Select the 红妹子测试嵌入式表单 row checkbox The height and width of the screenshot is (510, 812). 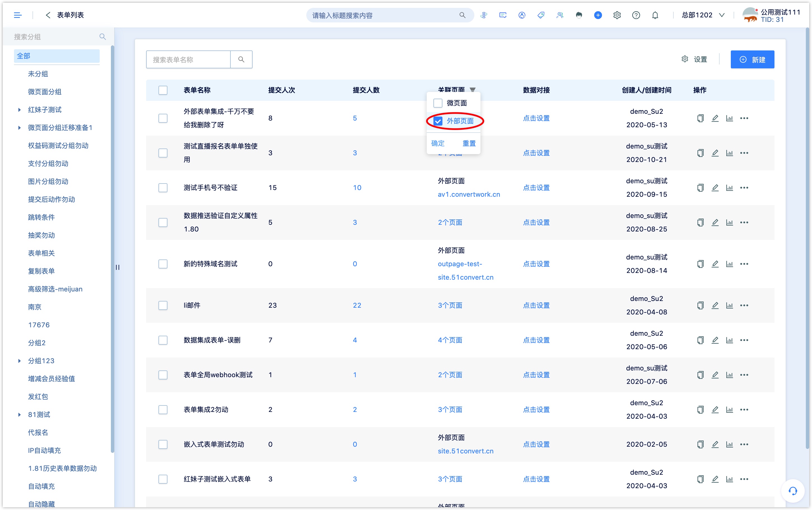click(163, 479)
